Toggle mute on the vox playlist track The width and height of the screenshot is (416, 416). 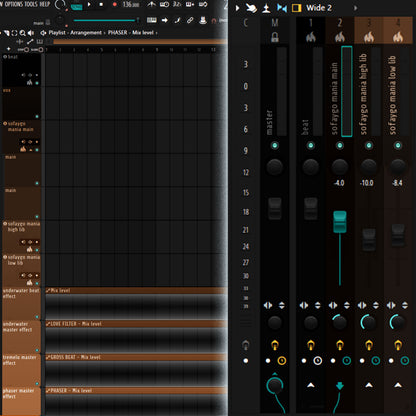(x=37, y=117)
